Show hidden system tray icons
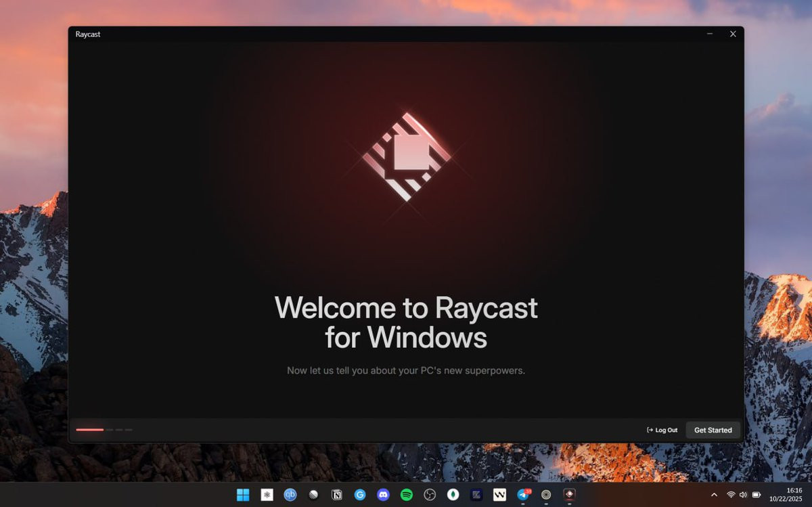This screenshot has height=507, width=812. pyautogui.click(x=714, y=495)
